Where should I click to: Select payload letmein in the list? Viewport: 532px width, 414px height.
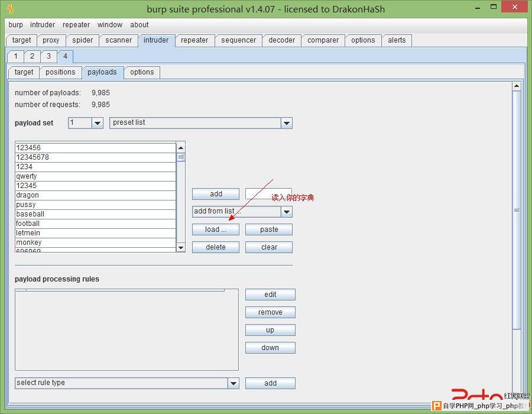click(x=96, y=234)
